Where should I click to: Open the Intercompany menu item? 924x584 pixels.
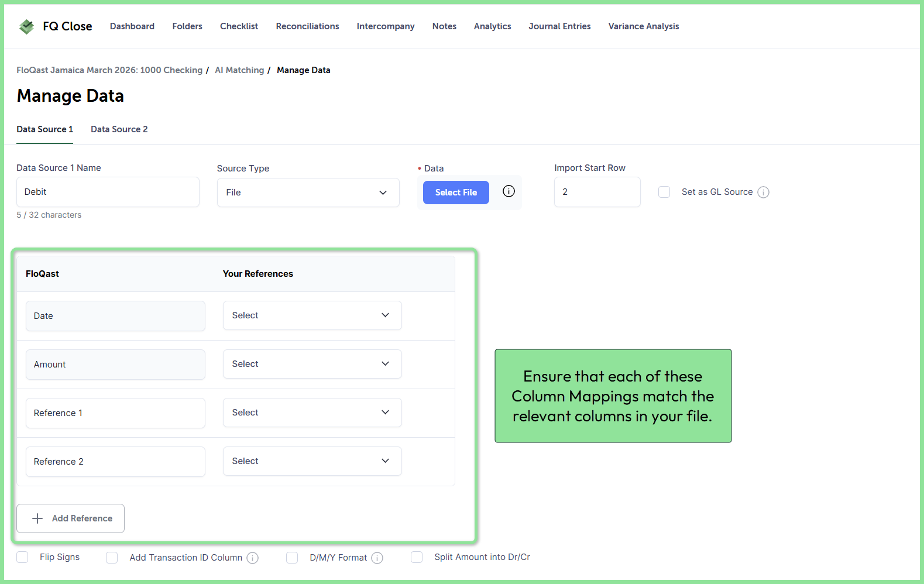(386, 26)
